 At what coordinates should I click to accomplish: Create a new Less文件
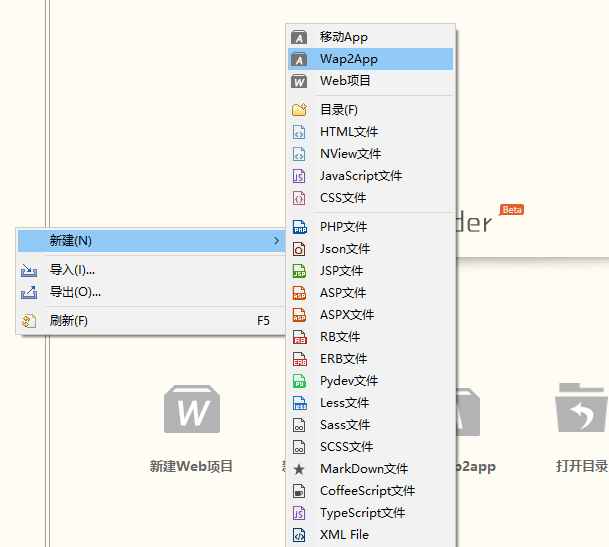click(371, 403)
